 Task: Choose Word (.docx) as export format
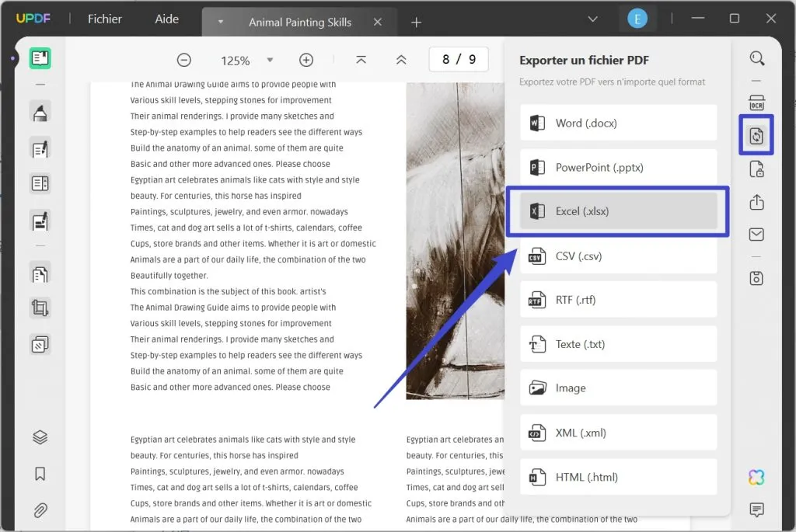pyautogui.click(x=618, y=123)
